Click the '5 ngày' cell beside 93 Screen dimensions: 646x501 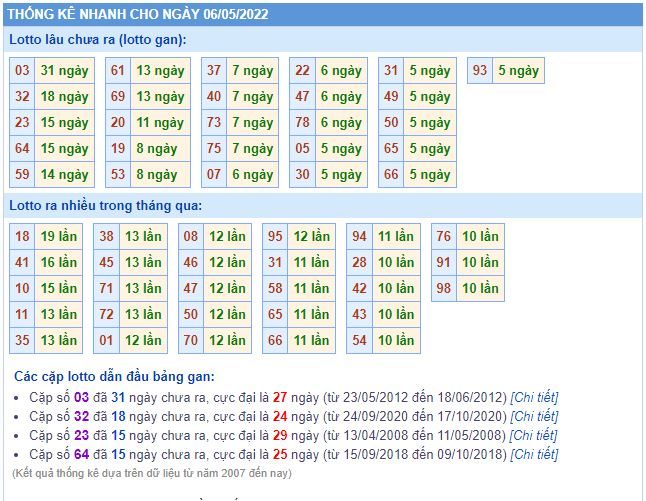tap(519, 70)
